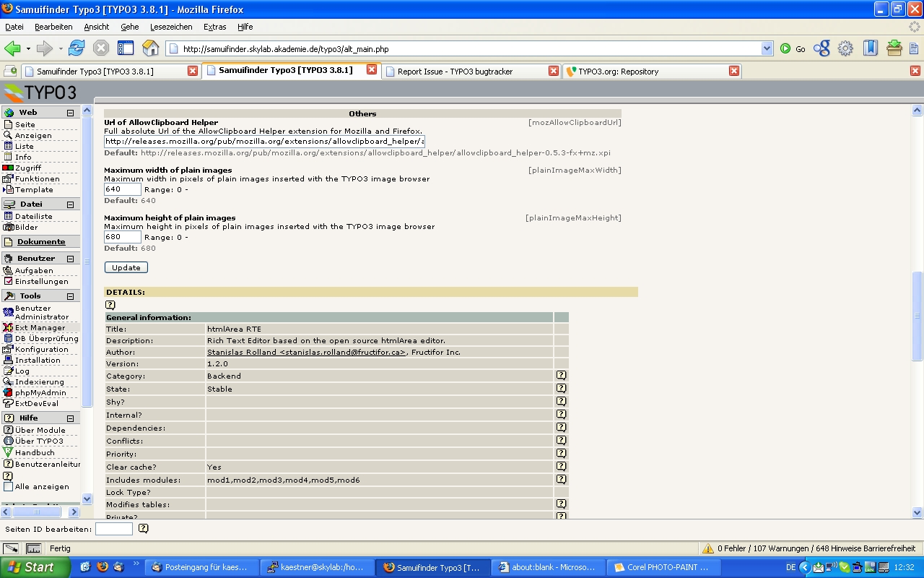Click the main content vertical scrollbar

click(x=918, y=315)
